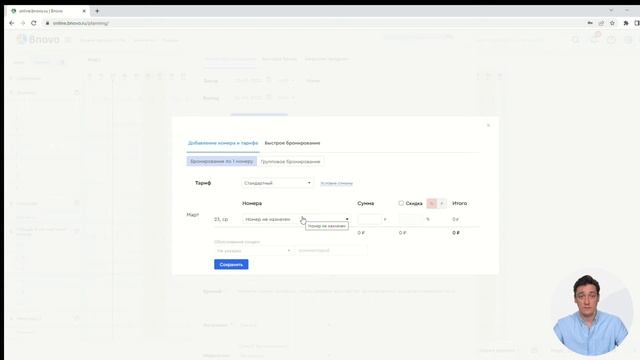Go back in browser history
This screenshot has height=360, width=640.
click(11, 23)
